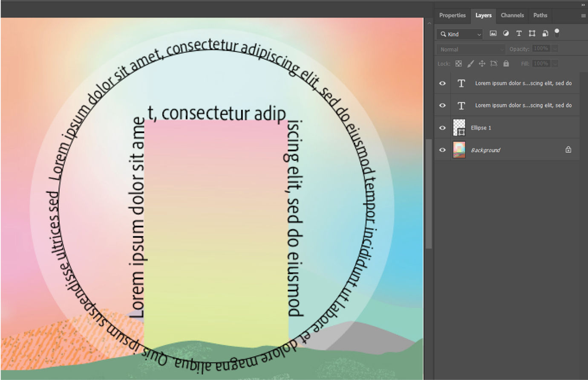Viewport: 588px width, 380px height.
Task: Select the Ellipse 1 layer thumbnail
Action: coord(459,128)
